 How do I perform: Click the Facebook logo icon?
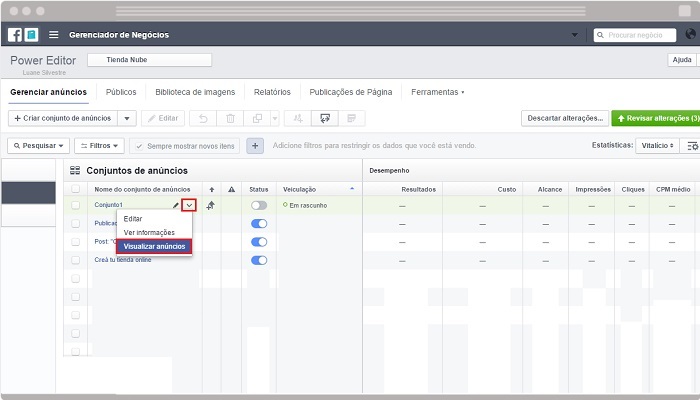tap(15, 34)
